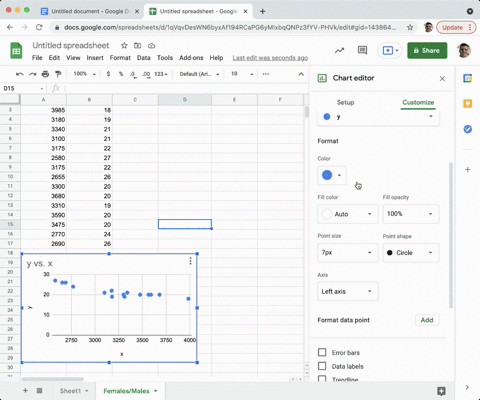Enable the Error bars checkbox
480x400 pixels.
(322, 352)
